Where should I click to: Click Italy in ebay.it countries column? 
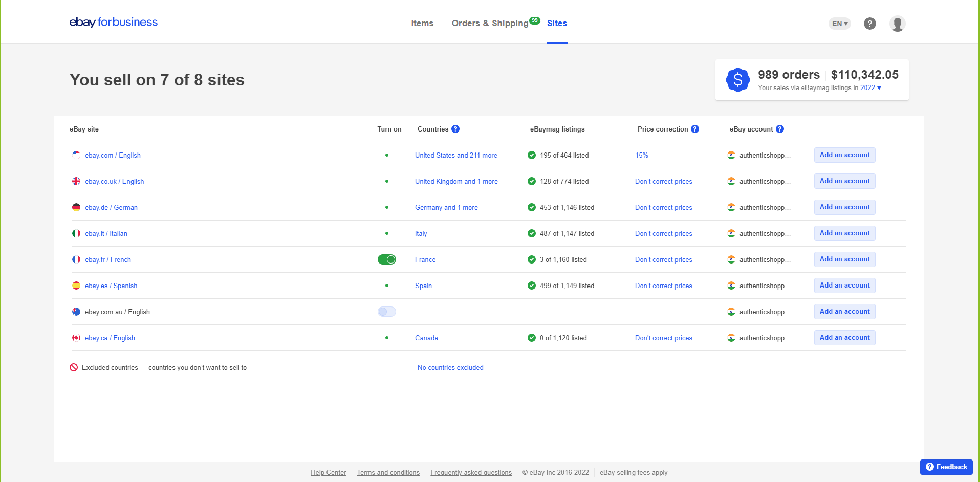421,233
